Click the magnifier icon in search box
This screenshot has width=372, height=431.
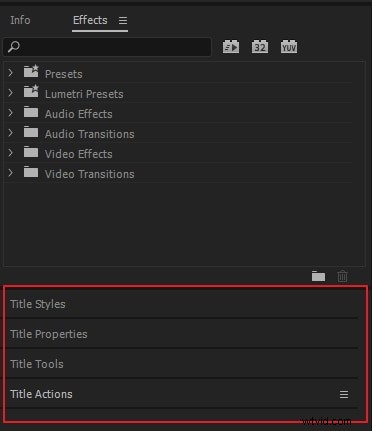(14, 47)
